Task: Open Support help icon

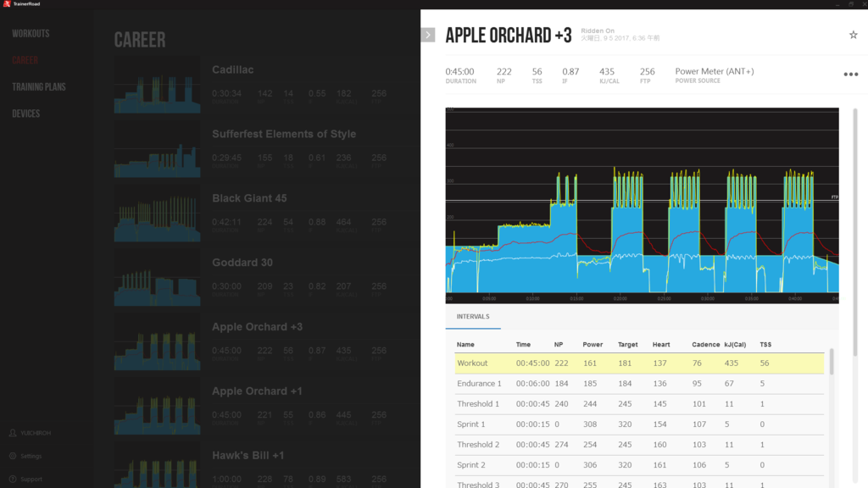Action: pos(13,480)
